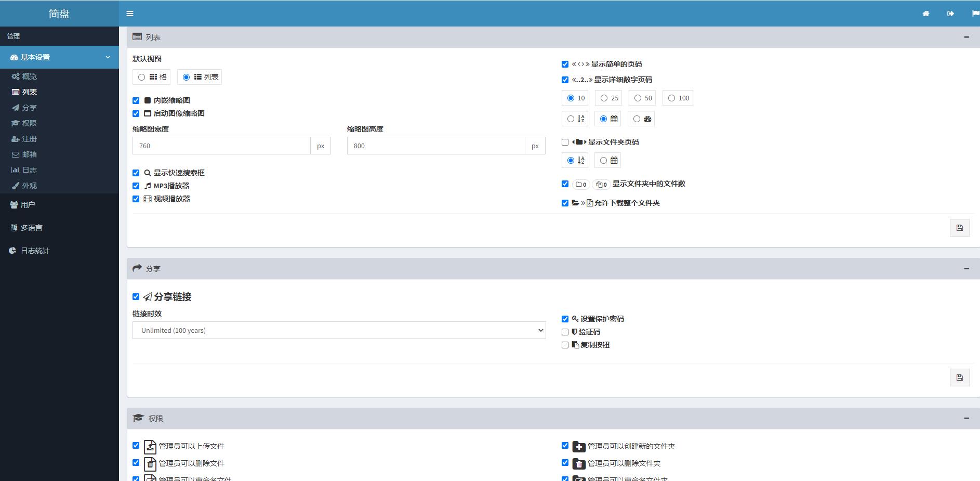Click the clipboard icon beside 复制按钮

click(x=575, y=345)
